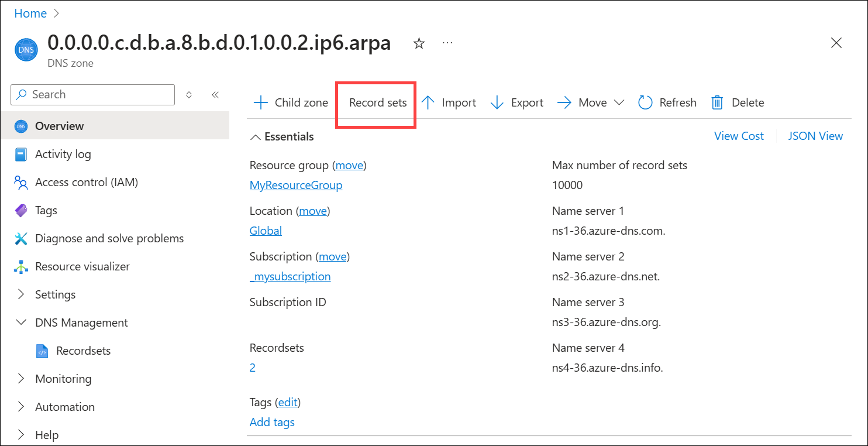Click the Delete trash icon in the toolbar
Screen dimensions: 868x446
coord(718,102)
